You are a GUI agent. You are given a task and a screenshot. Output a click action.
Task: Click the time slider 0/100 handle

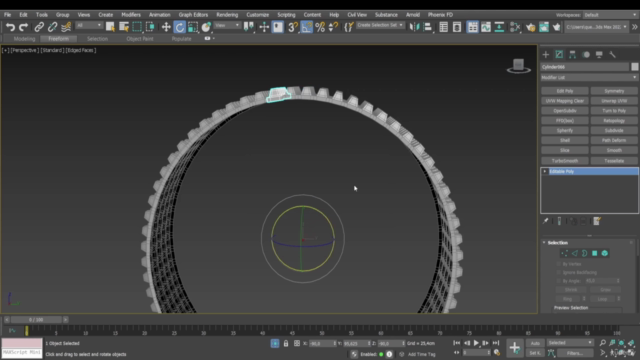coord(36,320)
